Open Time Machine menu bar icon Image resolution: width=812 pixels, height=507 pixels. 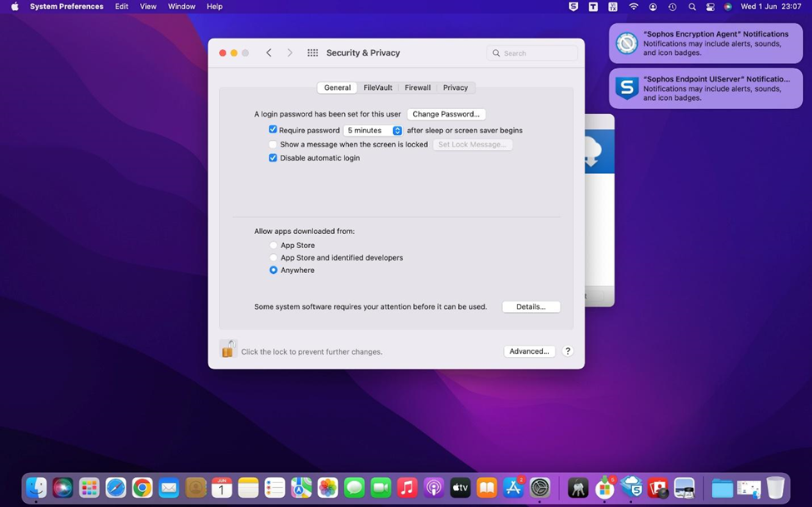coord(672,7)
